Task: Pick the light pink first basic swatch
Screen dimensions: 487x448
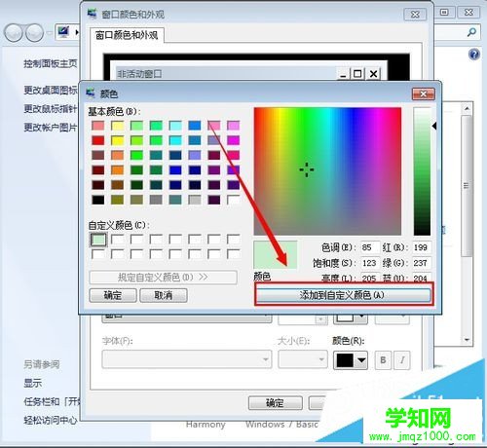Action: [98, 126]
